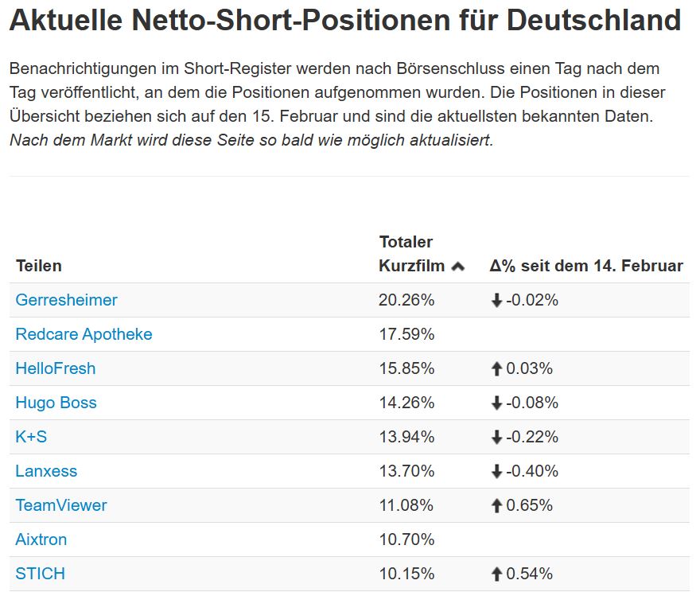View the TeamViewer share details

[60, 505]
